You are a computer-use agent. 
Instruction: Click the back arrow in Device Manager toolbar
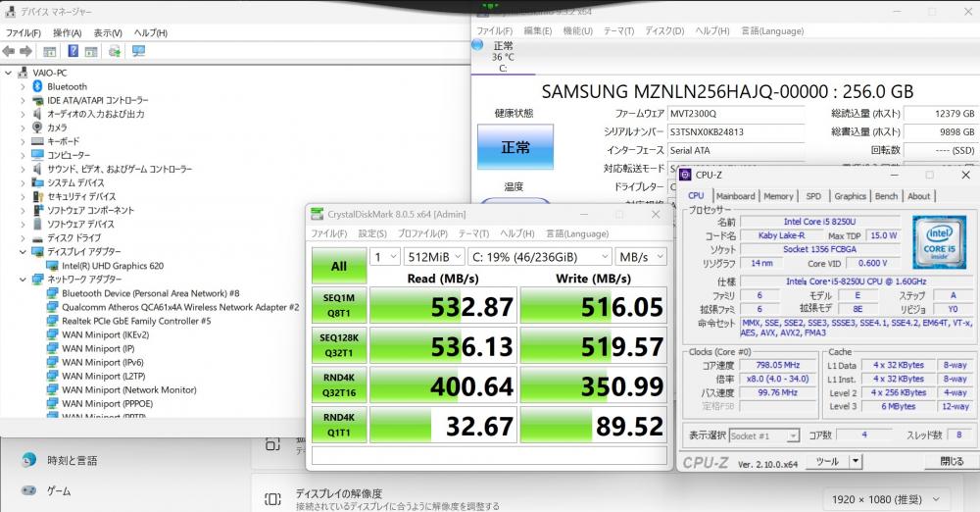point(9,51)
